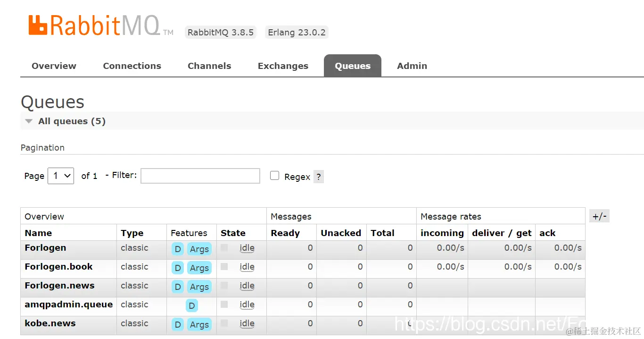Click the state square in kobe.news row
Image resolution: width=644 pixels, height=339 pixels.
pos(224,323)
